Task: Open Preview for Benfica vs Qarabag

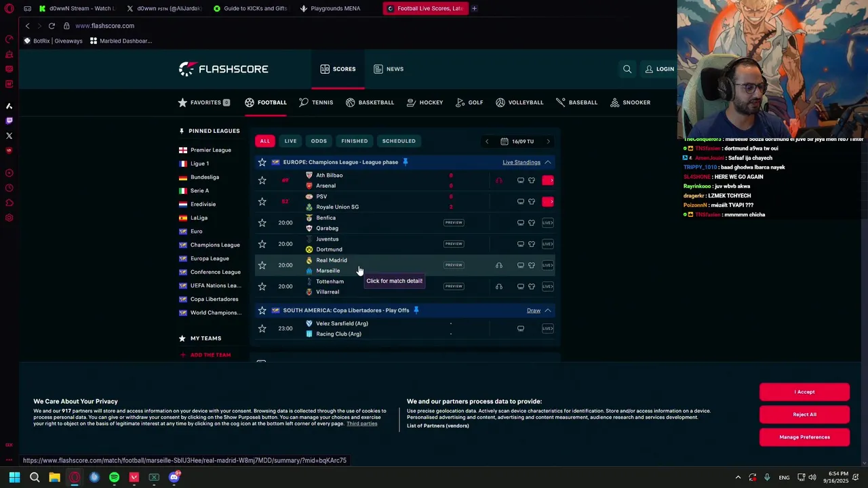Action: [x=454, y=222]
